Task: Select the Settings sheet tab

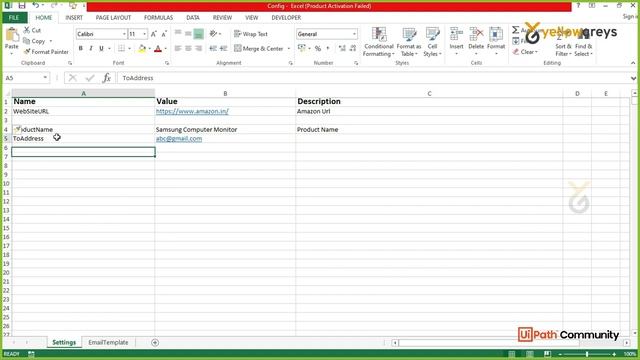Action: tap(64, 342)
